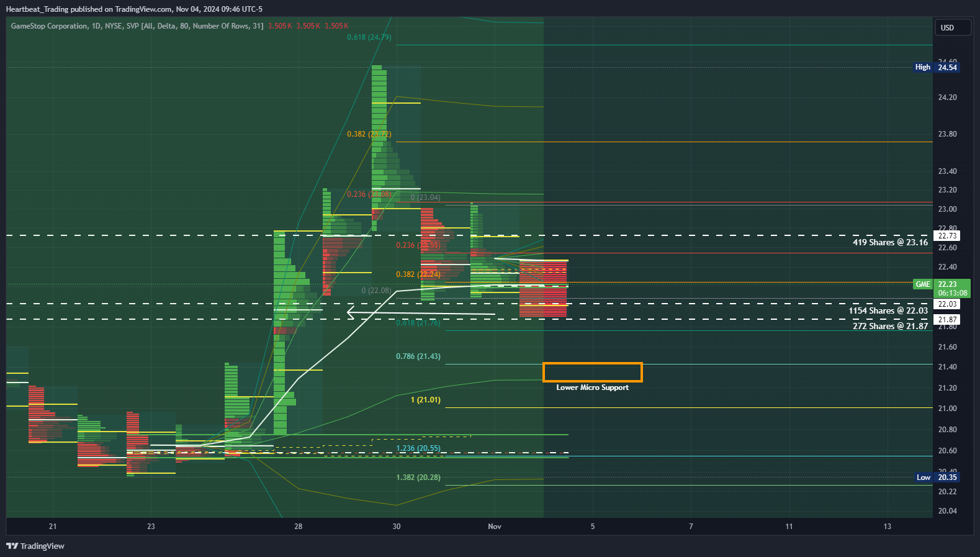Click the 21 date label on time axis

pos(53,527)
